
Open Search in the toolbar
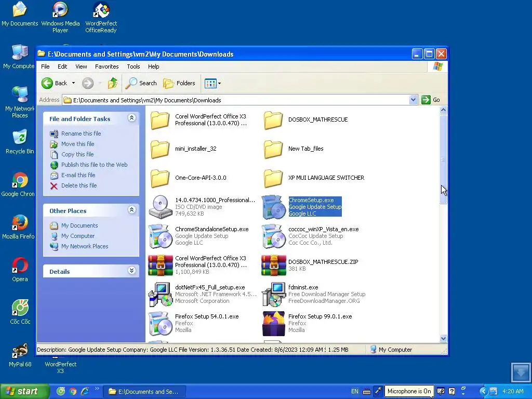coord(141,83)
